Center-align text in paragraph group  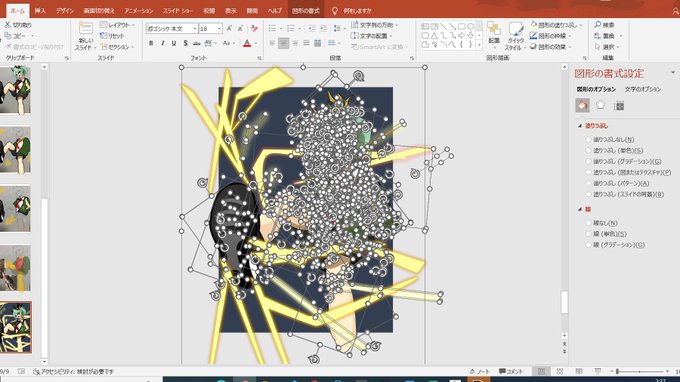click(x=284, y=43)
